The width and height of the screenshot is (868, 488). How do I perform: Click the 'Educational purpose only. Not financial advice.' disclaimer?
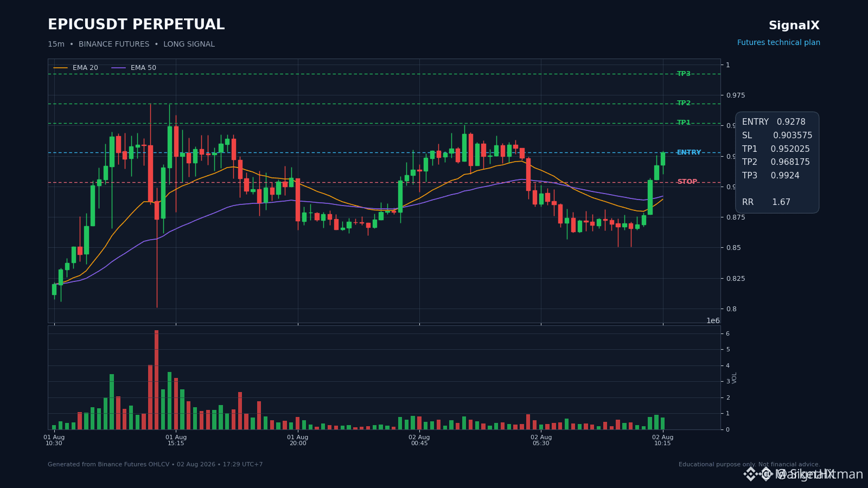[749, 465]
